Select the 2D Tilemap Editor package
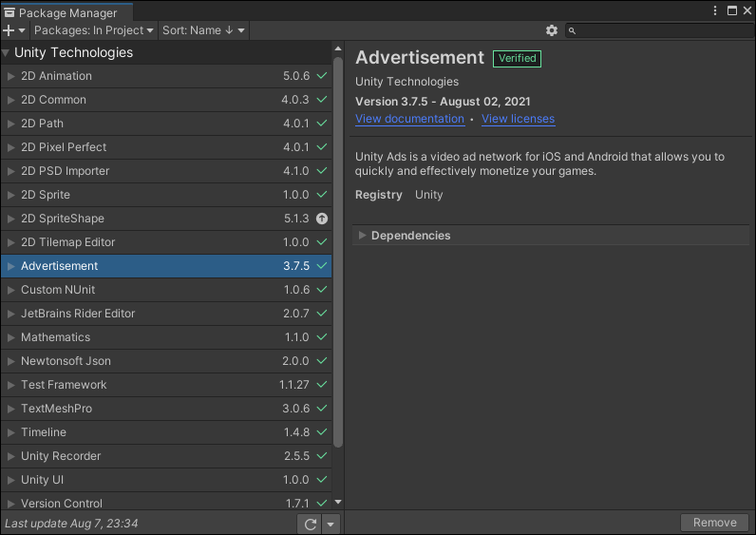Screen dimensions: 756x535 (x=166, y=242)
